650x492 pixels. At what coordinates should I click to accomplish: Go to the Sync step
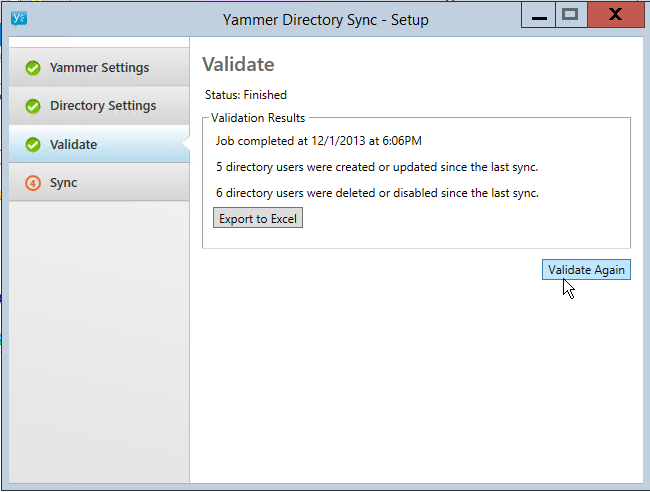coord(63,183)
